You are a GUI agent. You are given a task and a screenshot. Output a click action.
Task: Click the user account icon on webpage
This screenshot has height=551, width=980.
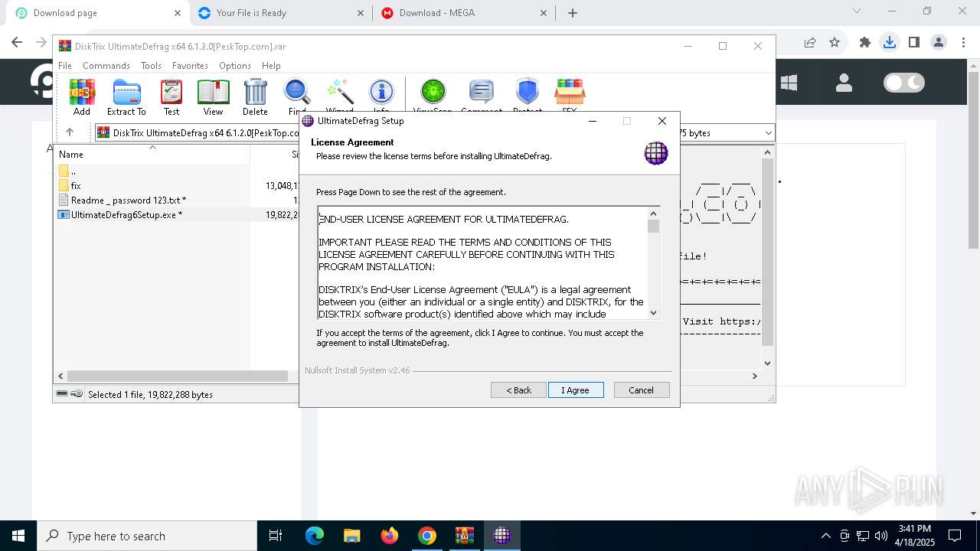tap(844, 83)
